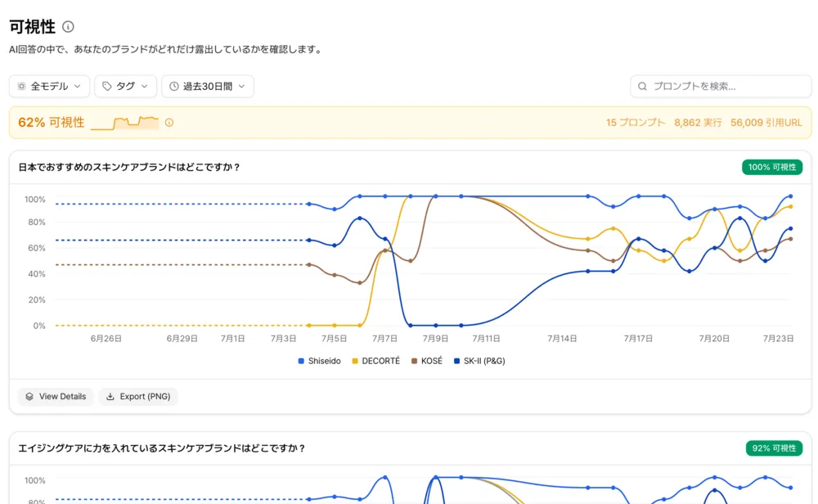Click prompt title 日本でおすすめのスキンケアブランドはどこですか？

click(129, 167)
